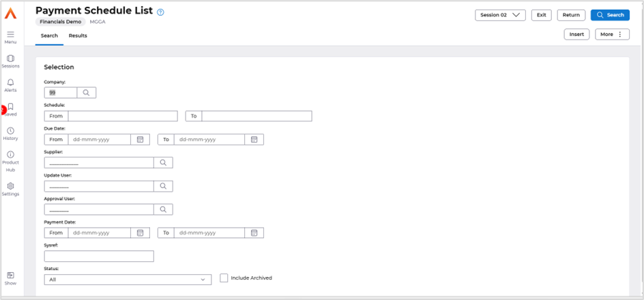Open Settings gear icon

(10, 186)
